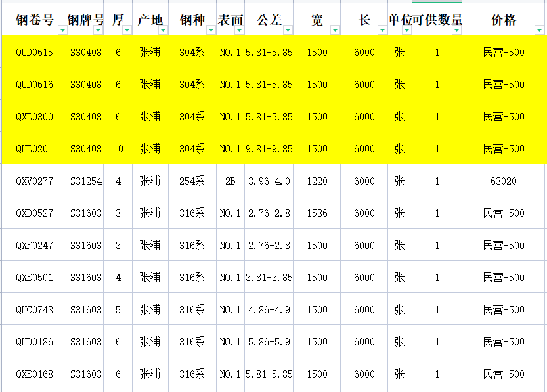
Task: Click the 254系 steel type cell
Action: pos(192,181)
